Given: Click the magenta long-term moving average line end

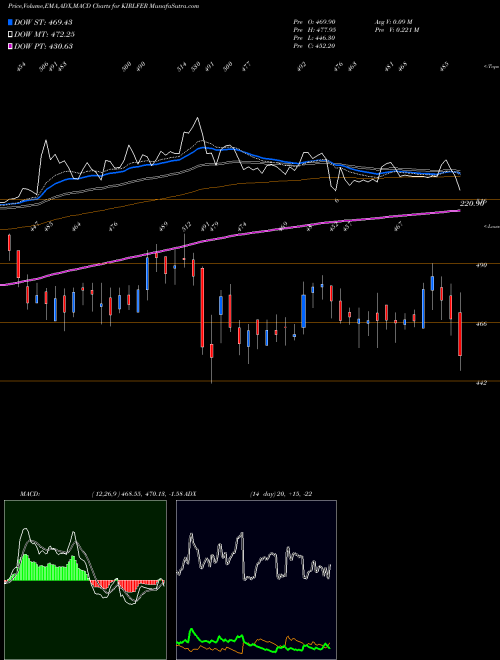Looking at the screenshot, I should (459, 210).
